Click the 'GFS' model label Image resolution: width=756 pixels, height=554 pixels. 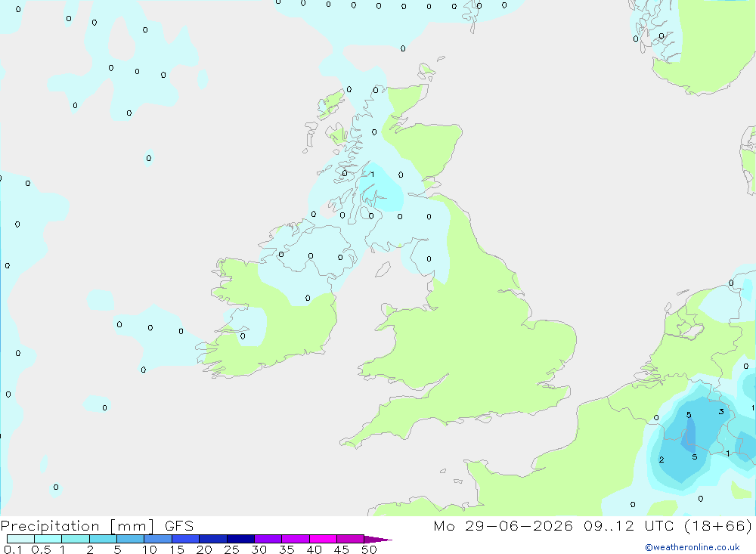pos(179,526)
